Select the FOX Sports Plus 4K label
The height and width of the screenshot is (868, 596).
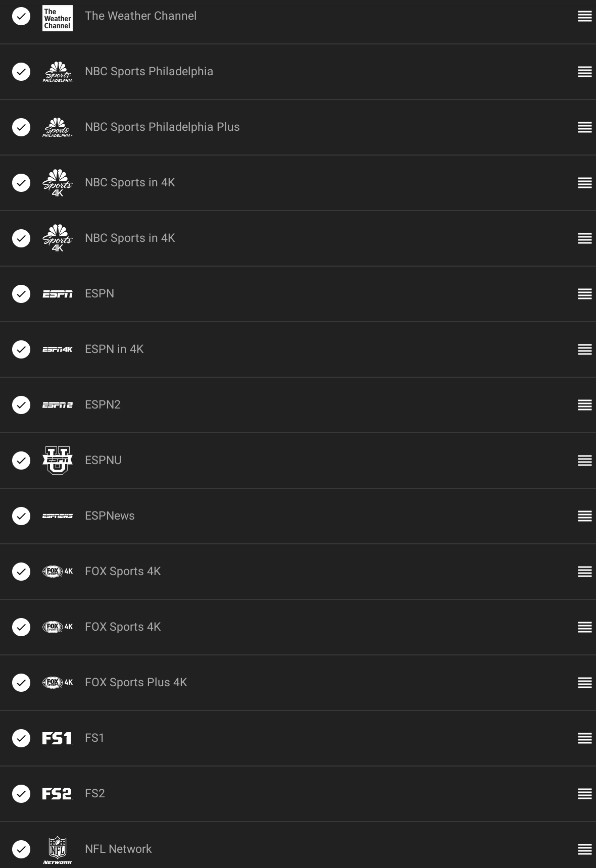(x=136, y=683)
